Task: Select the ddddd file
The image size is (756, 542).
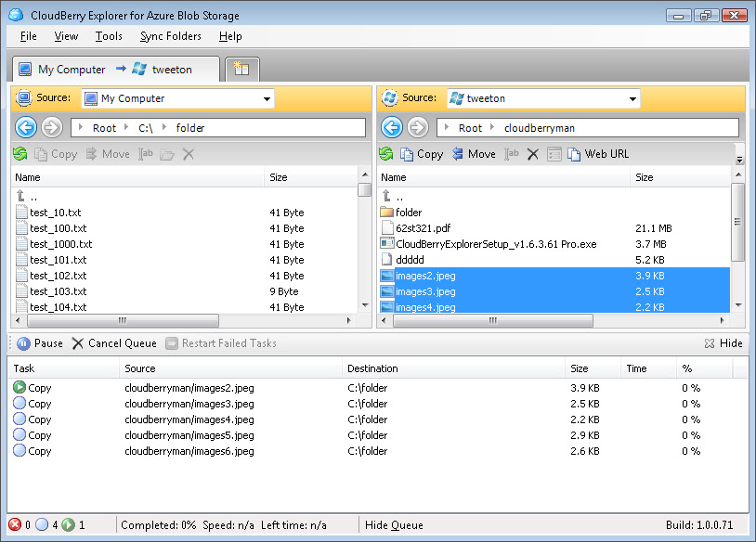Action: tap(554, 260)
